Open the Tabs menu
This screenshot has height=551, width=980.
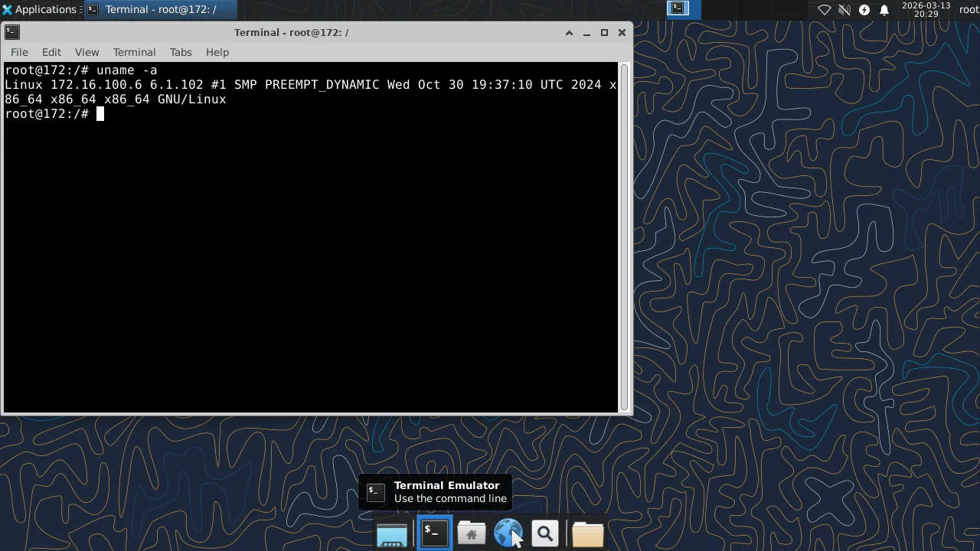tap(181, 52)
